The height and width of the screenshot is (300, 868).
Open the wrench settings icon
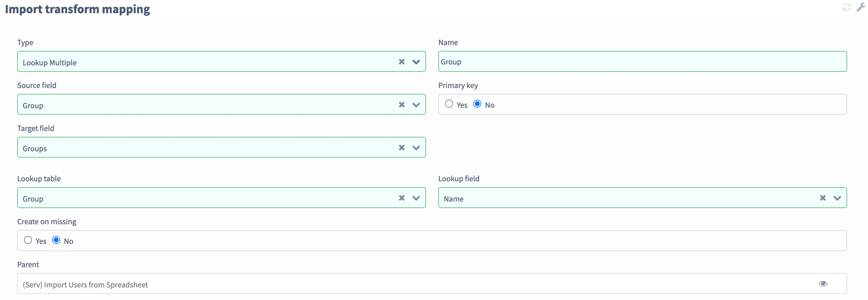[860, 7]
